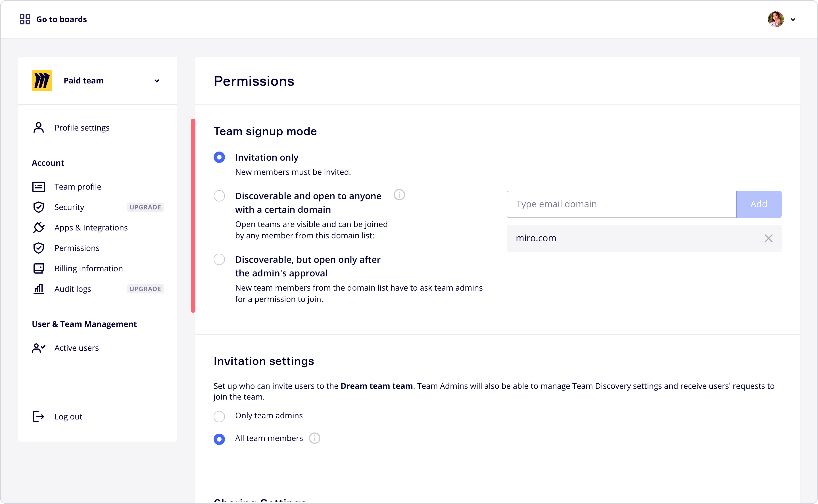Viewport: 818px width, 504px height.
Task: Click the Miro team logo
Action: [42, 81]
